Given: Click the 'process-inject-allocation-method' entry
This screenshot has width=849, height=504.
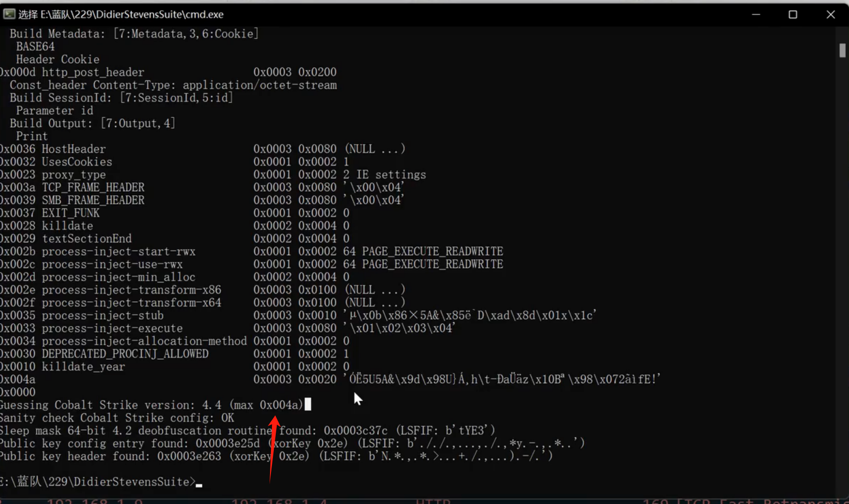Looking at the screenshot, I should [x=144, y=341].
